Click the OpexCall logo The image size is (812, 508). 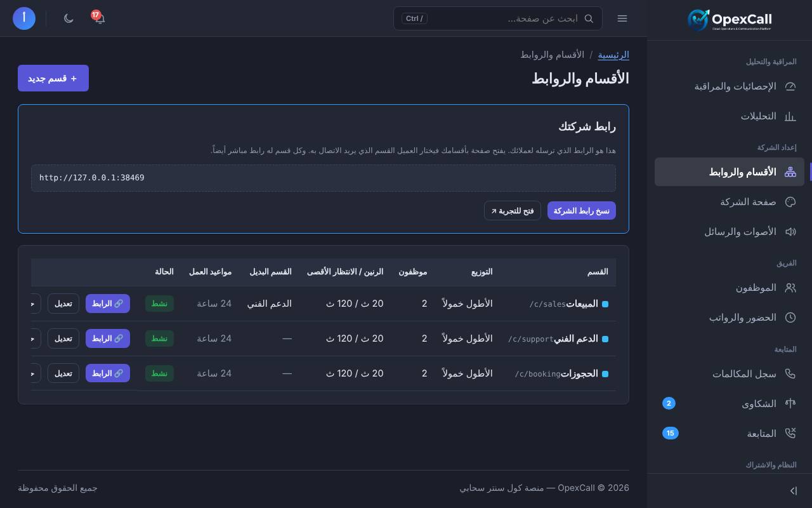tap(730, 20)
